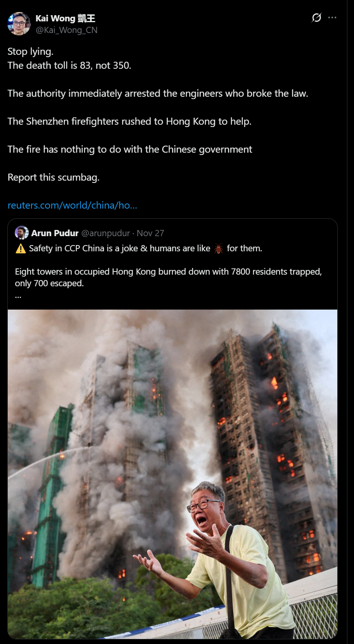This screenshot has width=354, height=644.
Task: Open the Arun Pudur display name
Action: (55, 233)
